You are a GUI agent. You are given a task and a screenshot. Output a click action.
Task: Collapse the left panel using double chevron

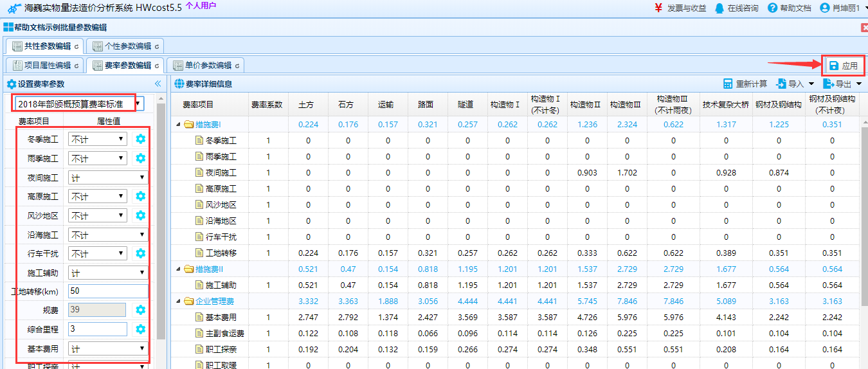(x=158, y=84)
